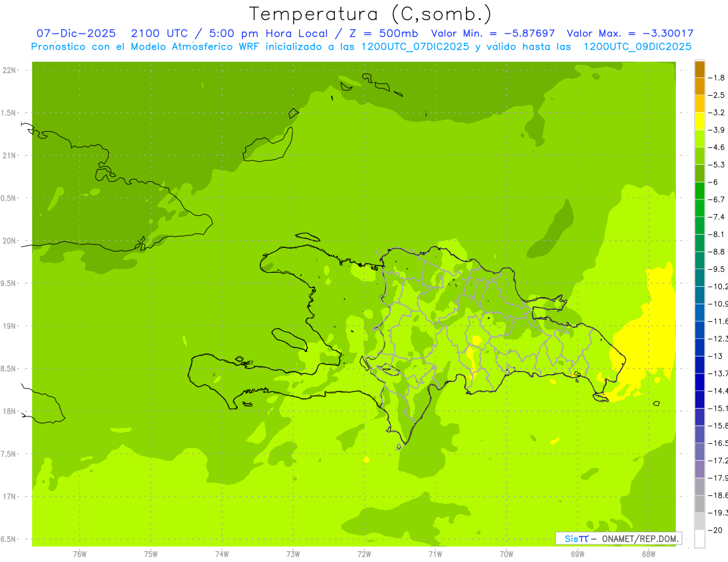Image resolution: width=728 pixels, height=562 pixels.
Task: Click the '69W' longitude label
Action: click(x=578, y=554)
